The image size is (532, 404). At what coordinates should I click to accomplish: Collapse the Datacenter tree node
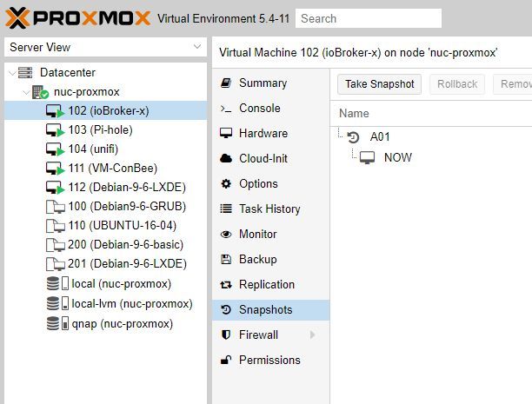pos(10,73)
